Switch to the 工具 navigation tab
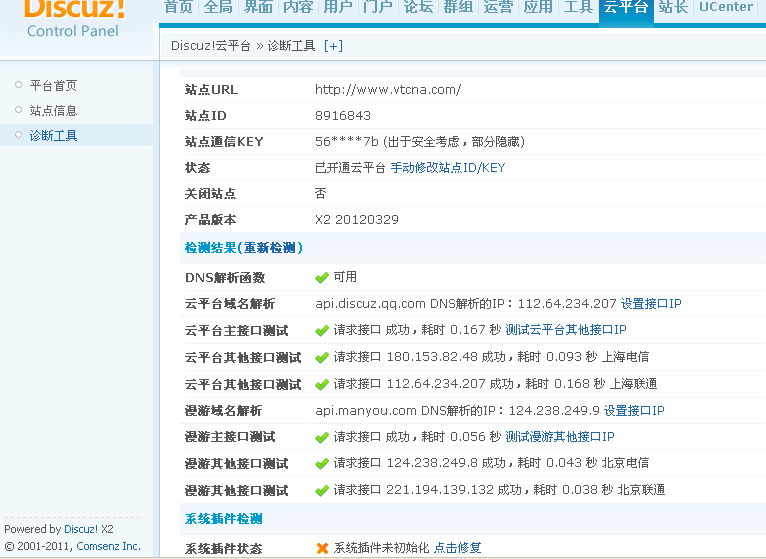Viewport: 766px width, 559px height. tap(578, 7)
